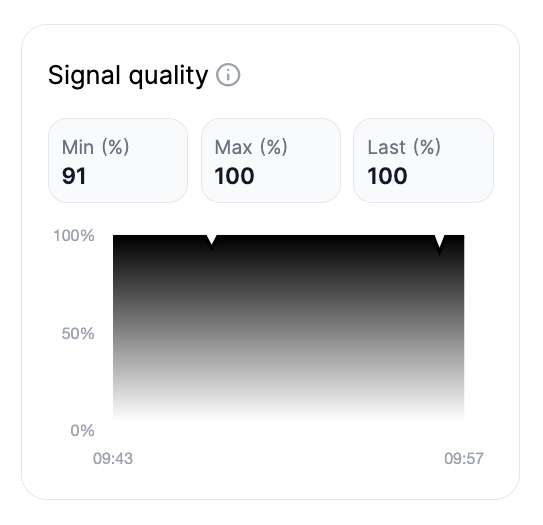This screenshot has height=525, width=543.
Task: Click the 100% y-axis label
Action: [74, 236]
